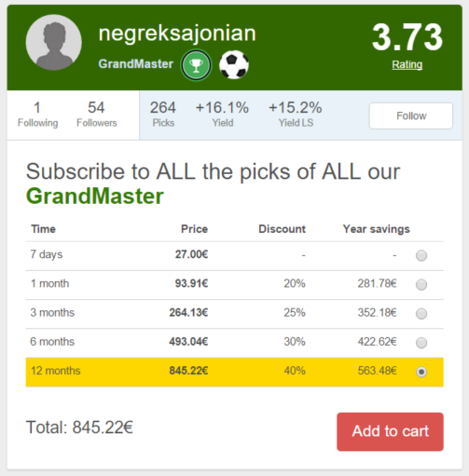Follow the user negreksajonian
Image resolution: width=469 pixels, height=476 pixels.
click(411, 116)
